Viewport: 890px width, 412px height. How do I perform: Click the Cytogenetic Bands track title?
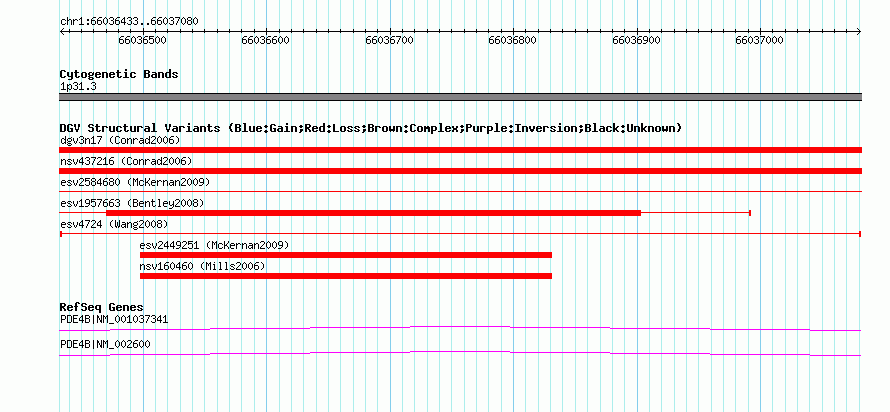pyautogui.click(x=119, y=74)
